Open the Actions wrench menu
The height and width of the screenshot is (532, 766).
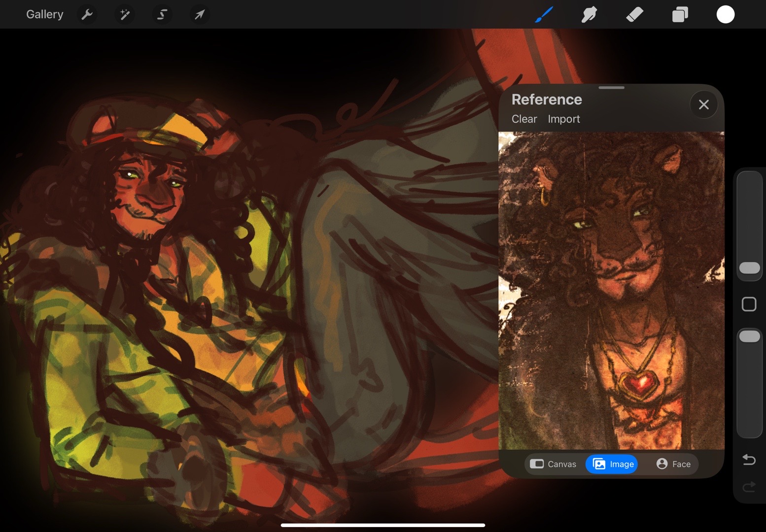(x=87, y=14)
